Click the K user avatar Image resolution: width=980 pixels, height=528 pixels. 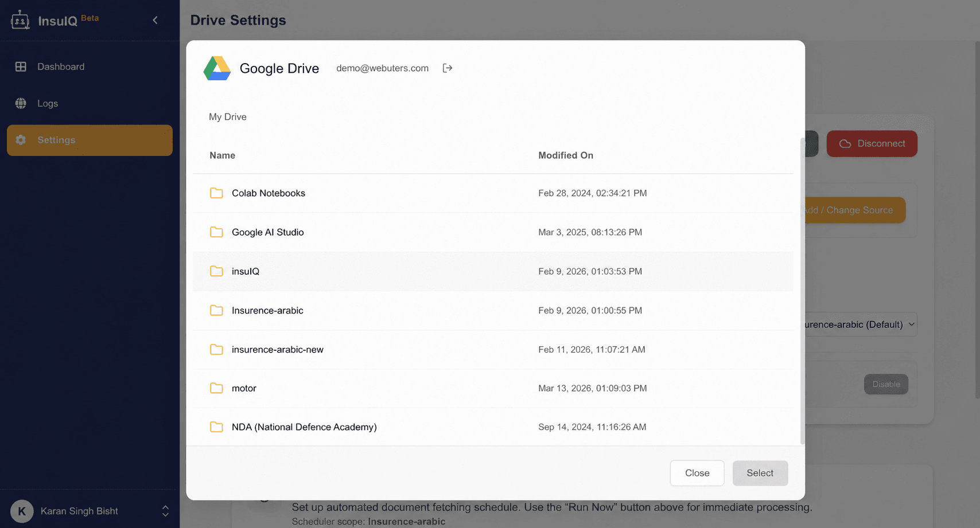(x=22, y=511)
